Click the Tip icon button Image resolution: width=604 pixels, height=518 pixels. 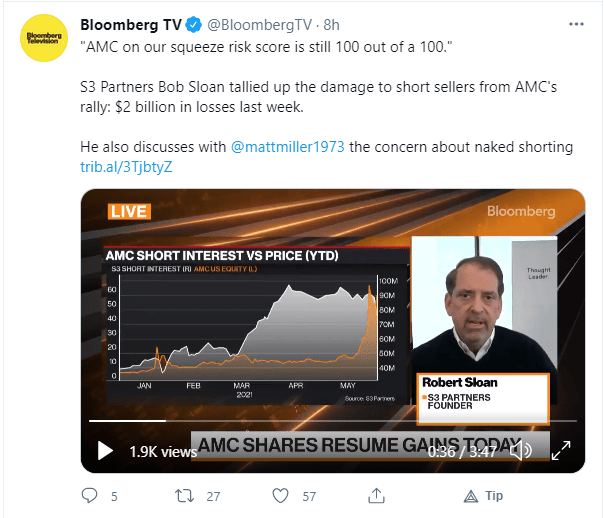point(483,496)
